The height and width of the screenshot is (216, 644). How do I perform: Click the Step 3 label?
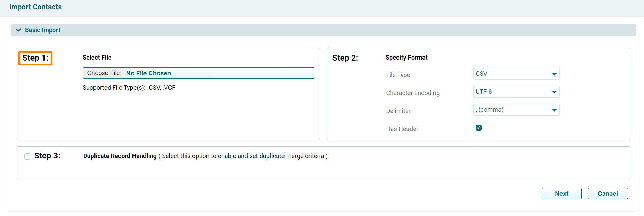tap(47, 156)
